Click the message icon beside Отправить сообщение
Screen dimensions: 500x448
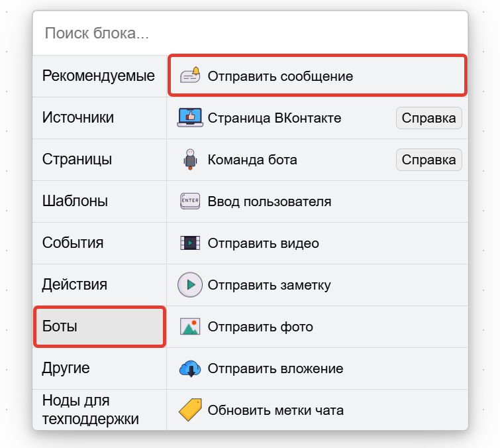pos(190,76)
